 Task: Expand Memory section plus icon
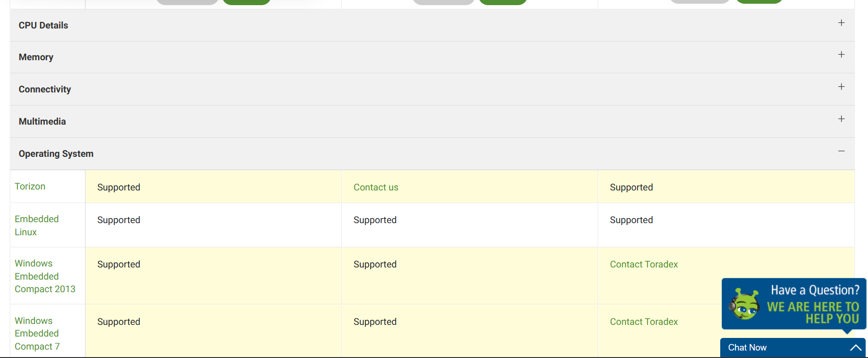[841, 55]
